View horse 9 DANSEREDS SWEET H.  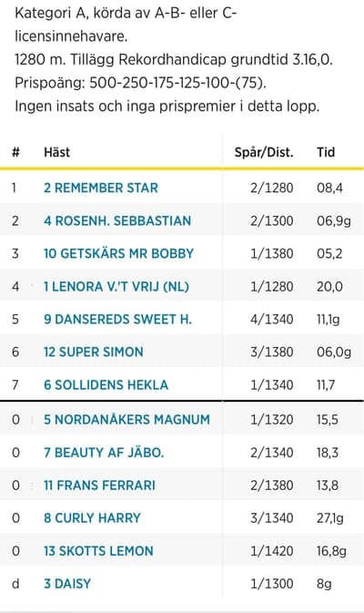pos(117,319)
